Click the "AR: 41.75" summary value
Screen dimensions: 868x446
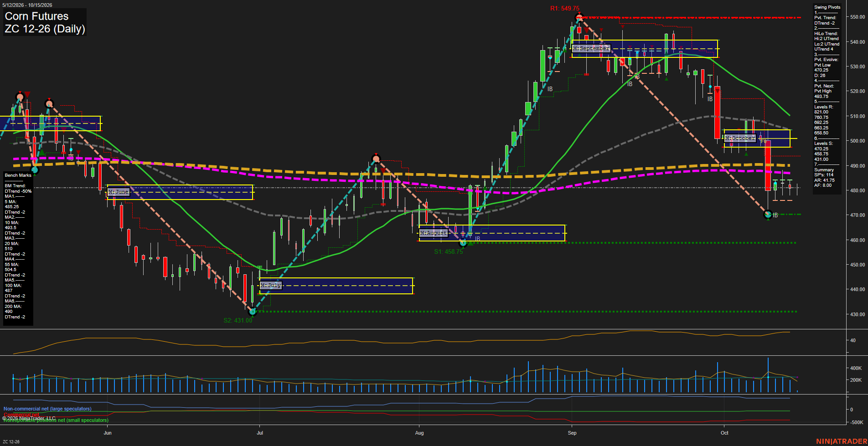(824, 180)
